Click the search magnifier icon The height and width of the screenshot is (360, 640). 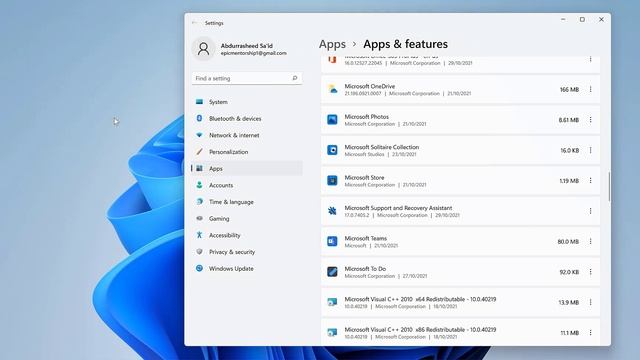click(x=295, y=78)
